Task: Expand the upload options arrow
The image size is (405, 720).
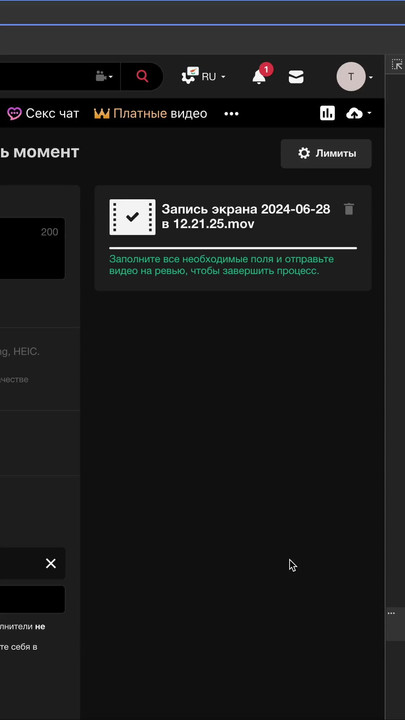Action: click(369, 113)
